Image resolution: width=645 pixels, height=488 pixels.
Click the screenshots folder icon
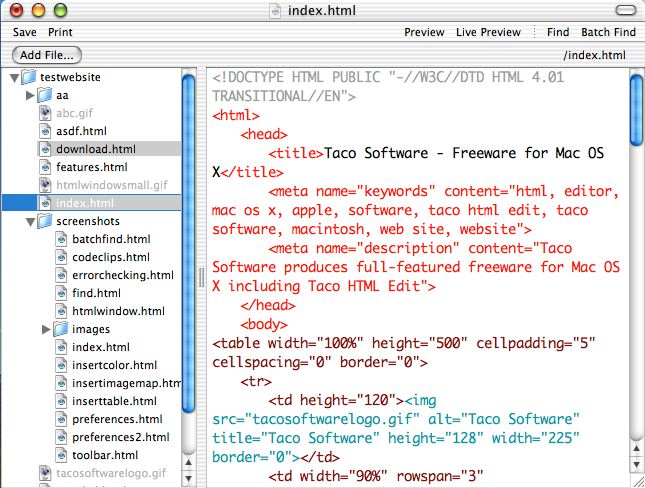point(44,221)
